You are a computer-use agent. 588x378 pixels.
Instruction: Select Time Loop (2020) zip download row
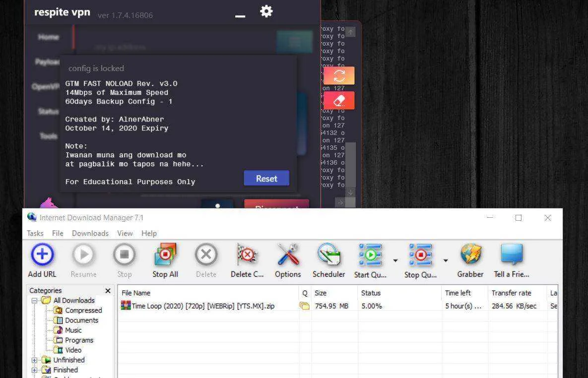coord(337,306)
